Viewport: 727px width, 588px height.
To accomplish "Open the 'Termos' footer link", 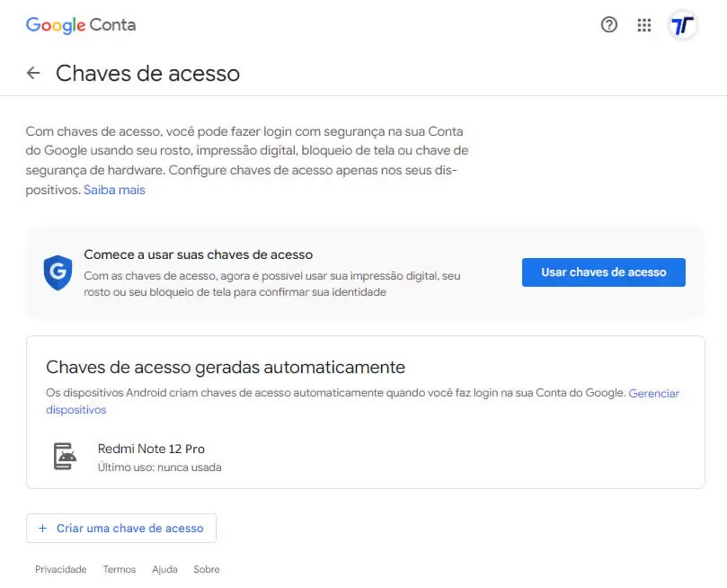I will coord(119,569).
